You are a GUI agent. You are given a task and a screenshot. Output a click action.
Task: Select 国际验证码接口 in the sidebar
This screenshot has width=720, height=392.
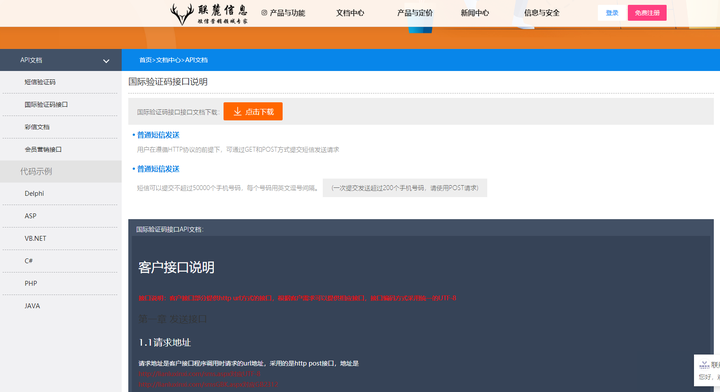point(46,105)
